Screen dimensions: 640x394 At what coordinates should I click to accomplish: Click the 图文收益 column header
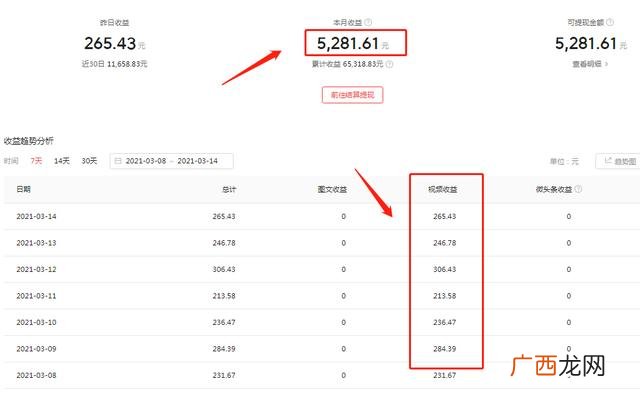click(x=332, y=189)
